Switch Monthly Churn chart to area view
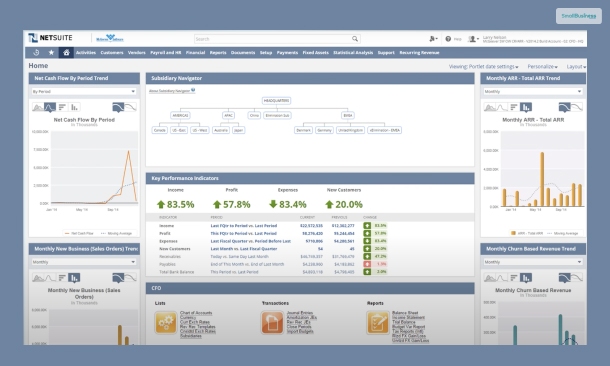 tap(490, 278)
